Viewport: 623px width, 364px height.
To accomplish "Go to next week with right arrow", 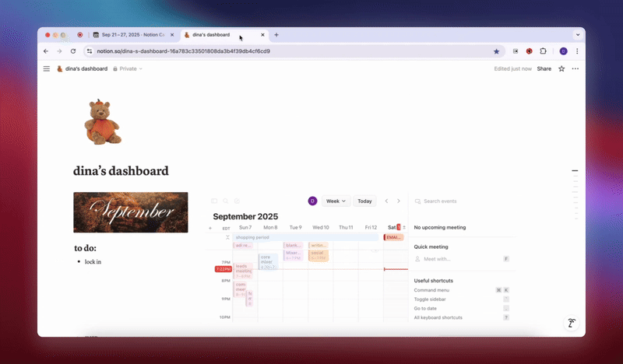I will click(x=399, y=201).
